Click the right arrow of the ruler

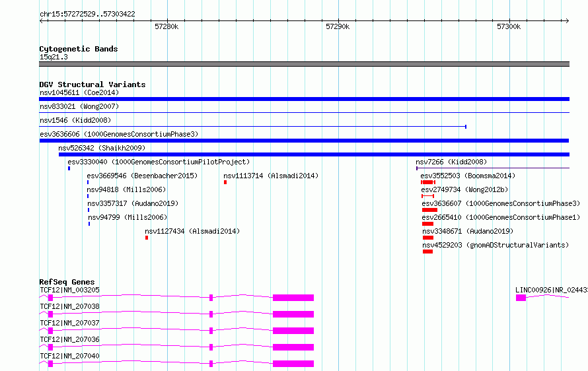tap(568, 20)
